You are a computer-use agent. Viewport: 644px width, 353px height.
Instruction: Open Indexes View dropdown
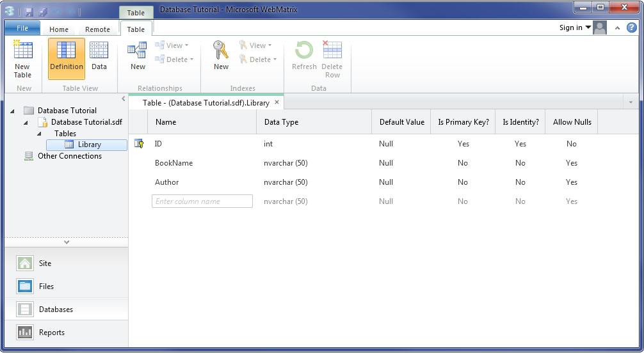pyautogui.click(x=255, y=45)
